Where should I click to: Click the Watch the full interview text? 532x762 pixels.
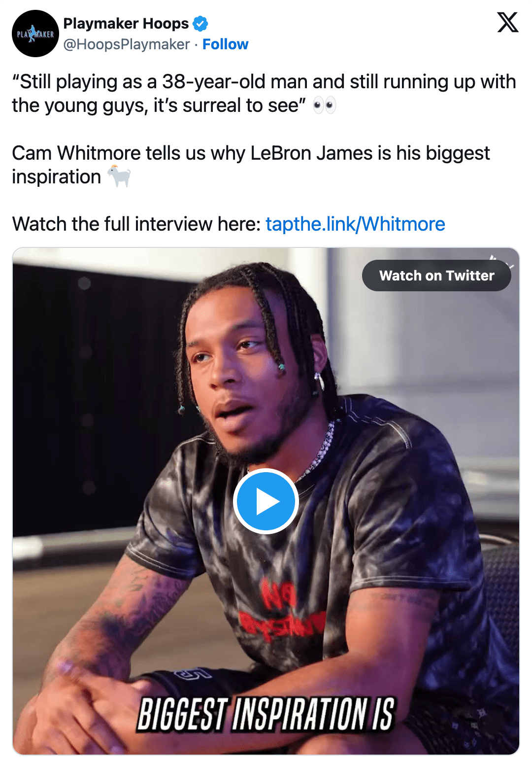click(136, 224)
